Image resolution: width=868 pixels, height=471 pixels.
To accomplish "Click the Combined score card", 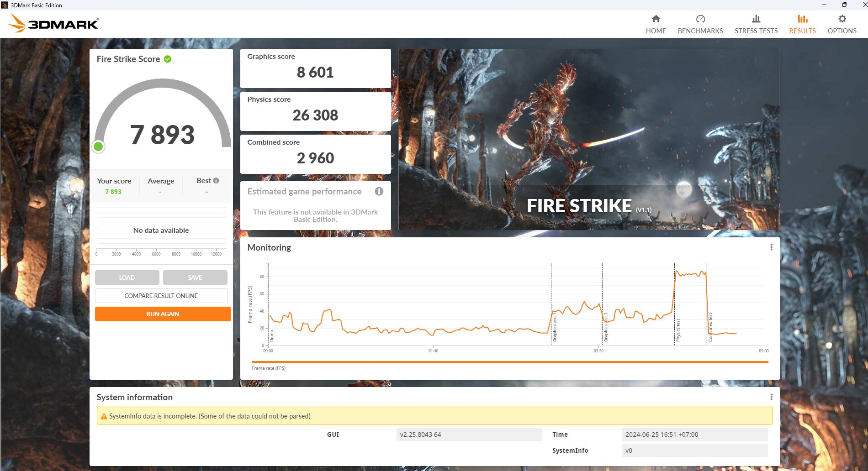I will pyautogui.click(x=315, y=154).
